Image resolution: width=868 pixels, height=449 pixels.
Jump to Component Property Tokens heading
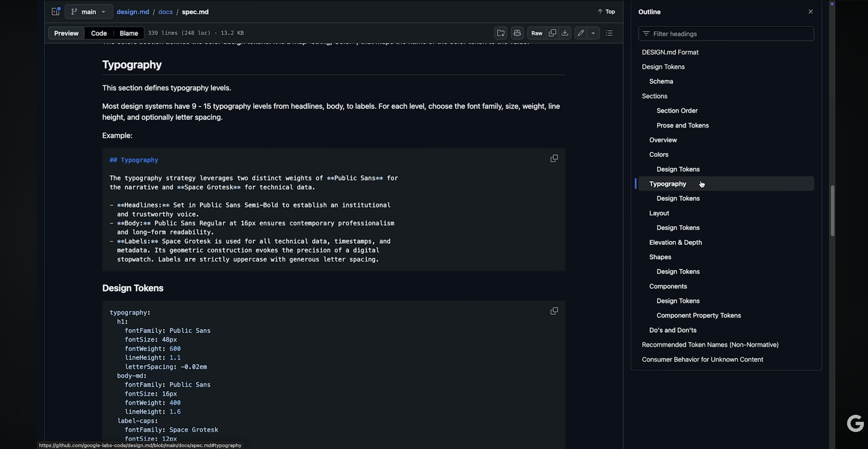pos(699,316)
